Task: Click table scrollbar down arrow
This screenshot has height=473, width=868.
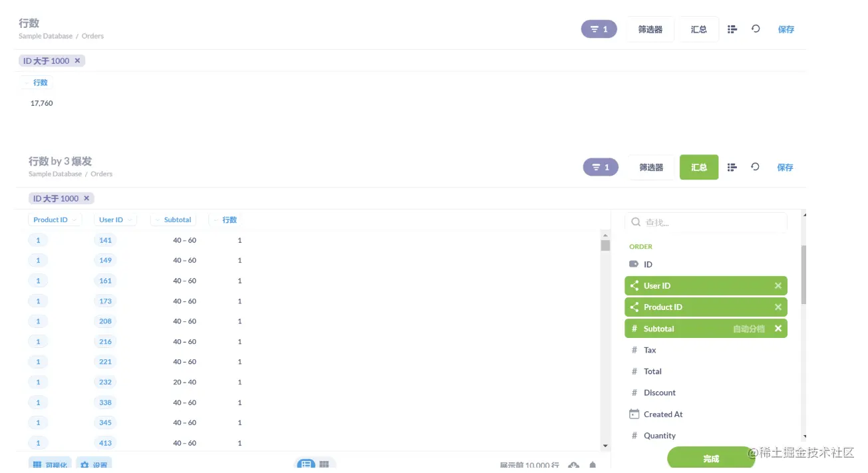Action: point(605,446)
